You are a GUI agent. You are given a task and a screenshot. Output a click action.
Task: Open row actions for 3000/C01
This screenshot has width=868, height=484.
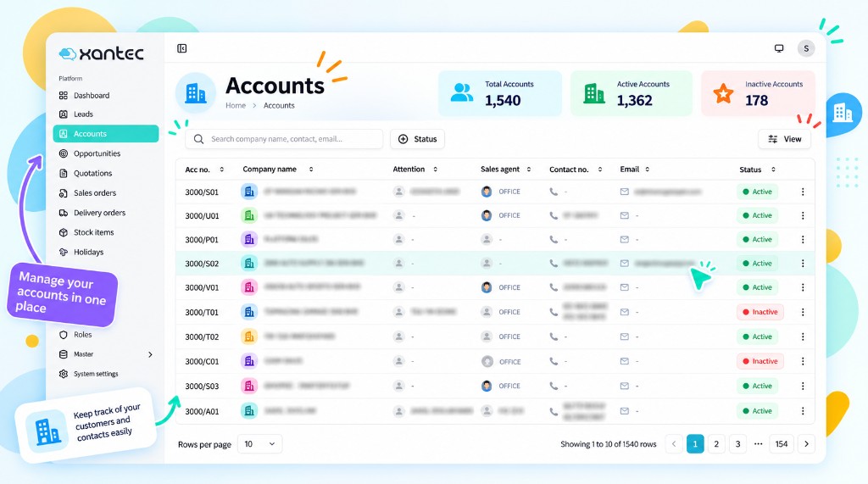803,361
